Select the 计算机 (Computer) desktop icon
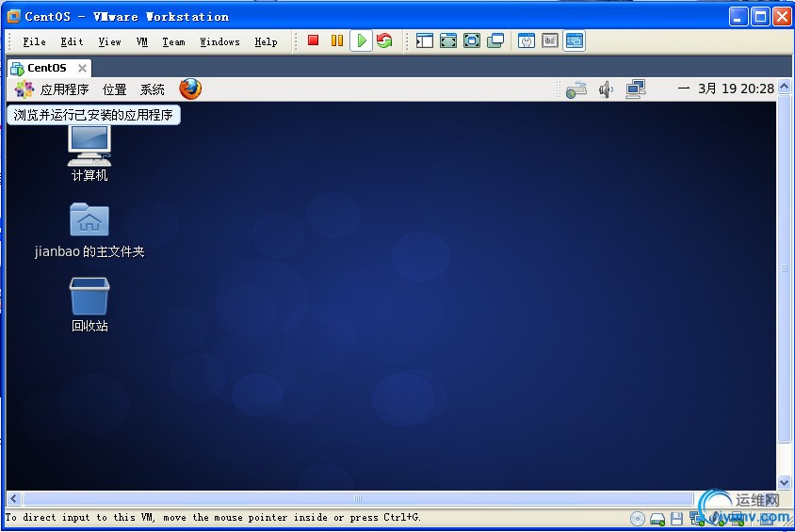The image size is (795, 532). 89,153
